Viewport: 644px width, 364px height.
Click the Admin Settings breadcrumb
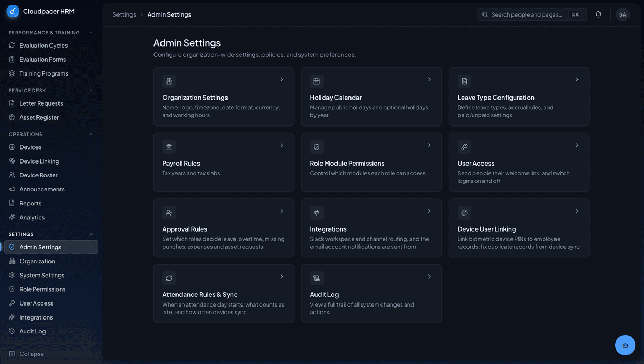click(169, 14)
